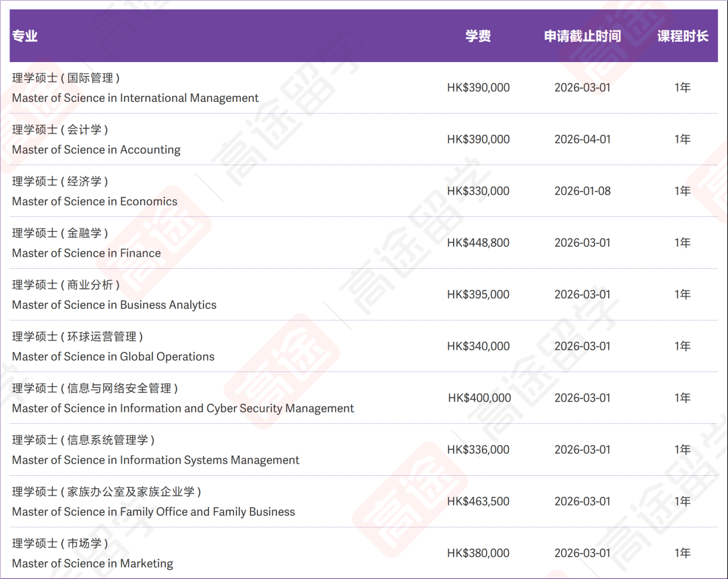The image size is (728, 579).
Task: Click the HK$340,000 tuition fee
Action: point(478,346)
